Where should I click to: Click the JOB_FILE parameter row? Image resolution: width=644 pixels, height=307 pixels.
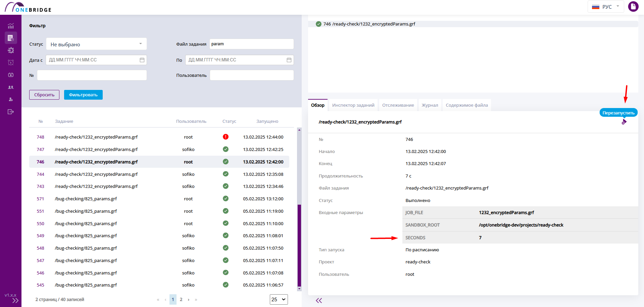click(520, 212)
